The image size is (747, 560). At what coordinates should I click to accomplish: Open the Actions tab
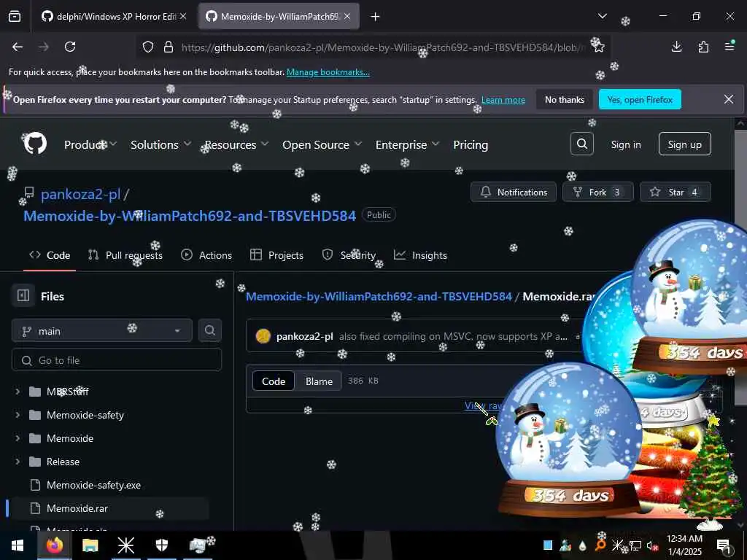click(206, 255)
